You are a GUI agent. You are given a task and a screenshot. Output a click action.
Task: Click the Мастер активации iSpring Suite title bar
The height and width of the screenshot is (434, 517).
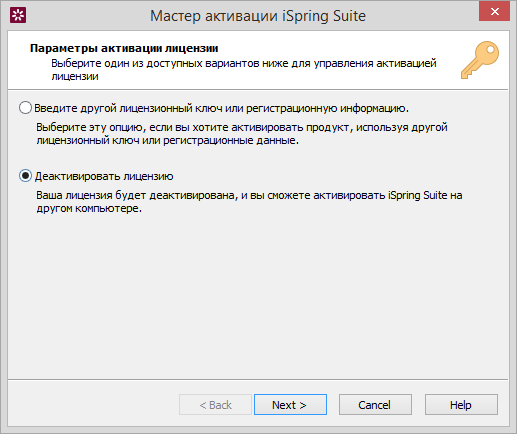(x=258, y=16)
